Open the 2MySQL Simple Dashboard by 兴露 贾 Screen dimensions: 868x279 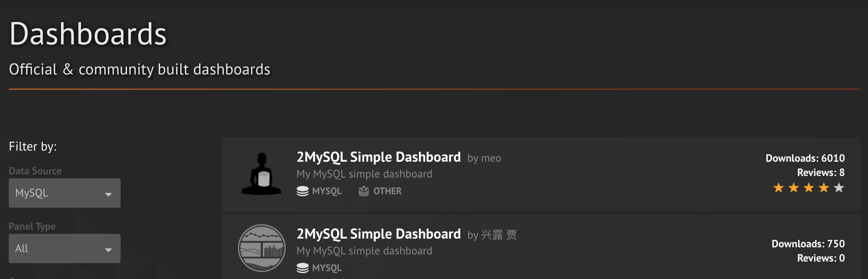378,234
